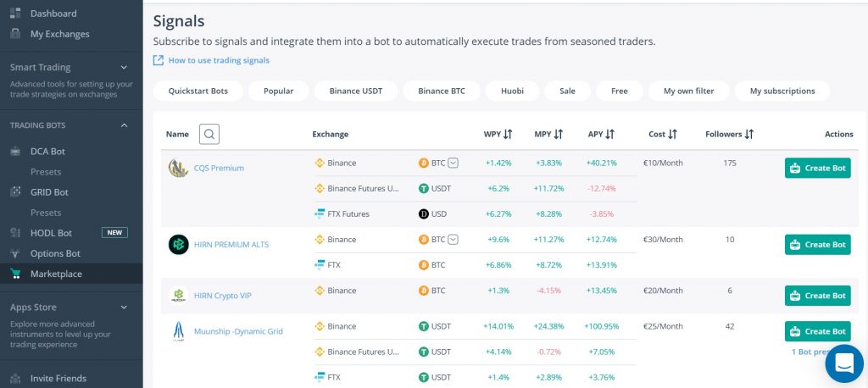The width and height of the screenshot is (868, 388).
Task: Click the CQS Premium logo icon
Action: [x=178, y=168]
